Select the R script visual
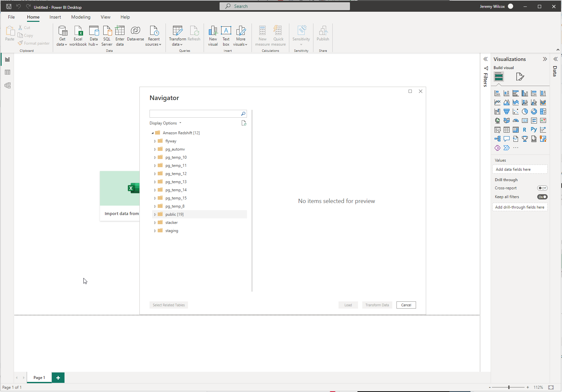Viewport: 562px width, 392px height. 525,130
